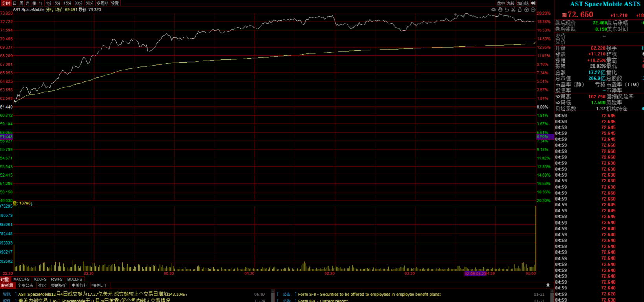Click the purple 6.50% percent marker

point(545,137)
